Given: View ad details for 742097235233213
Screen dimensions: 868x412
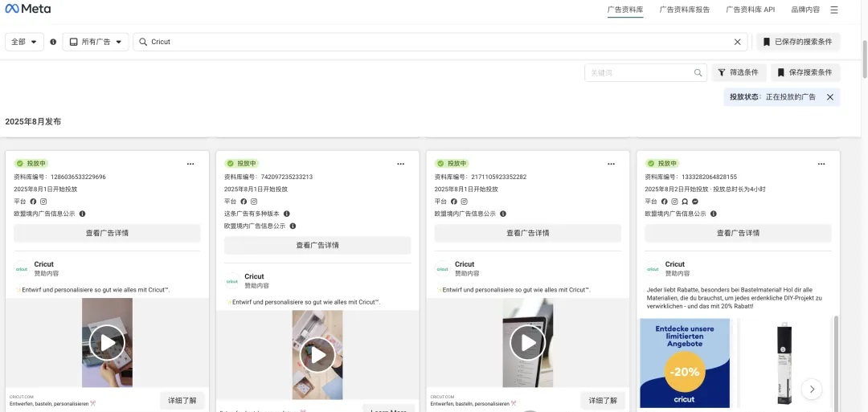Looking at the screenshot, I should point(317,245).
